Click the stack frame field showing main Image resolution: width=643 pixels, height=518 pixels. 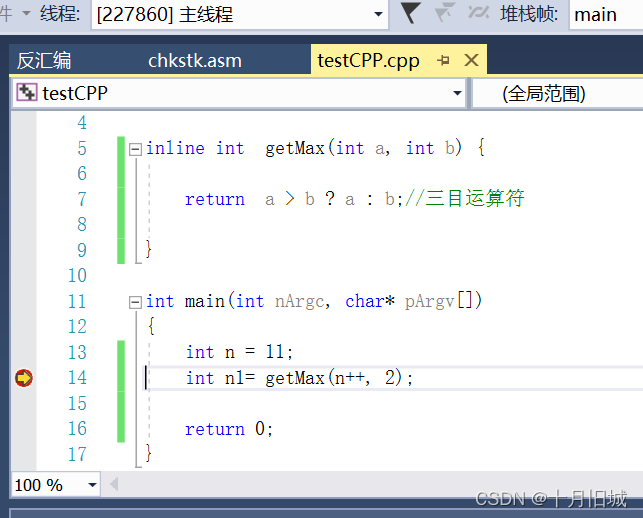(606, 14)
